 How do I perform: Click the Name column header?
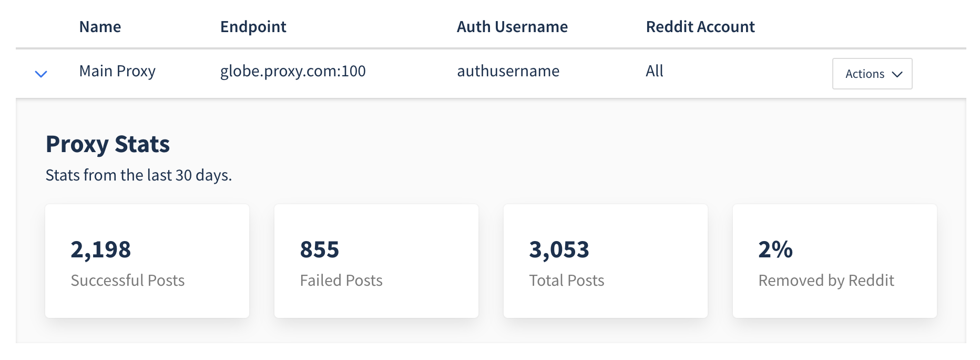[100, 27]
